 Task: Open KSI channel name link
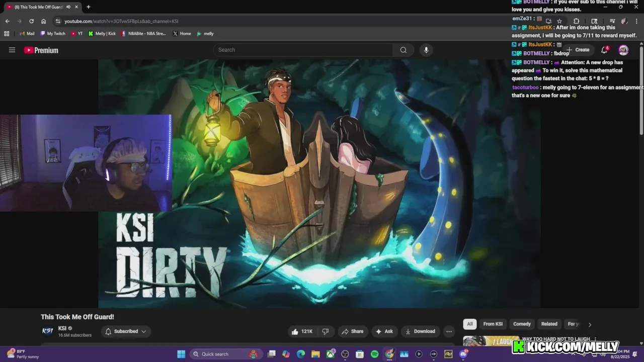62,328
